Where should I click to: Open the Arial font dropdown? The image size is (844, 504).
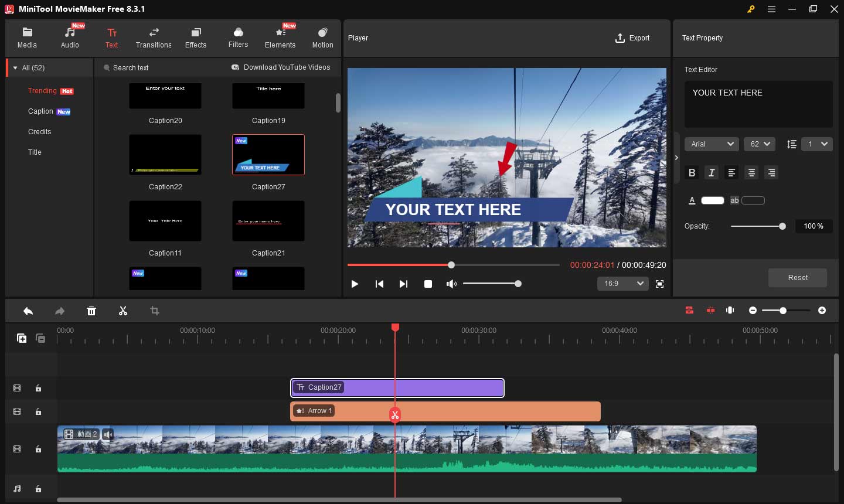[x=712, y=144]
